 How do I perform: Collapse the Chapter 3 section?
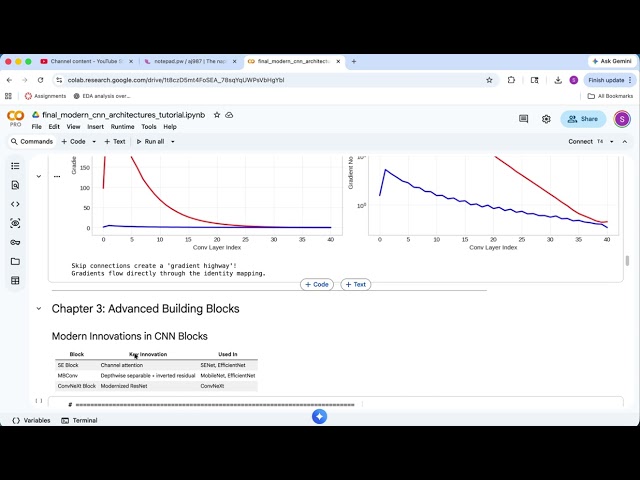[x=39, y=309]
